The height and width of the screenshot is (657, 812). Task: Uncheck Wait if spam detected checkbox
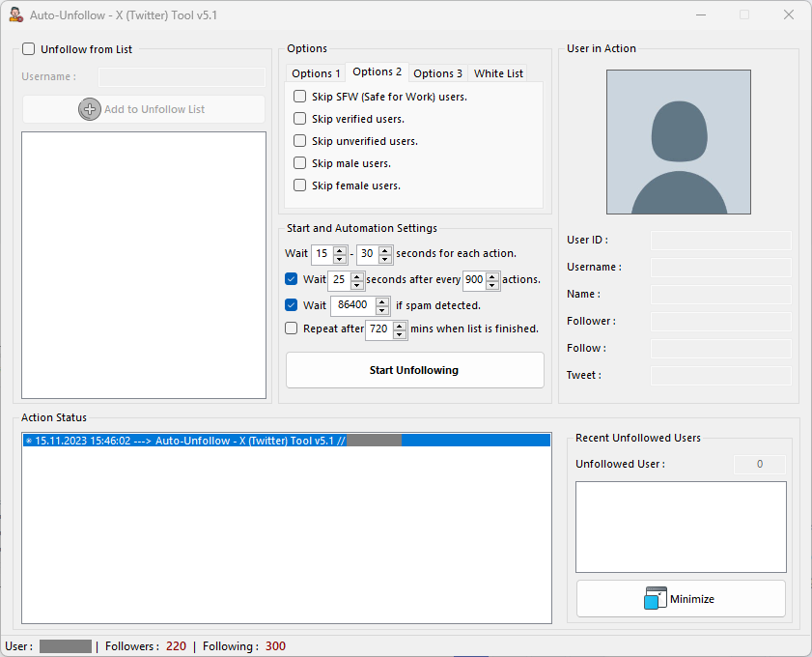click(291, 305)
